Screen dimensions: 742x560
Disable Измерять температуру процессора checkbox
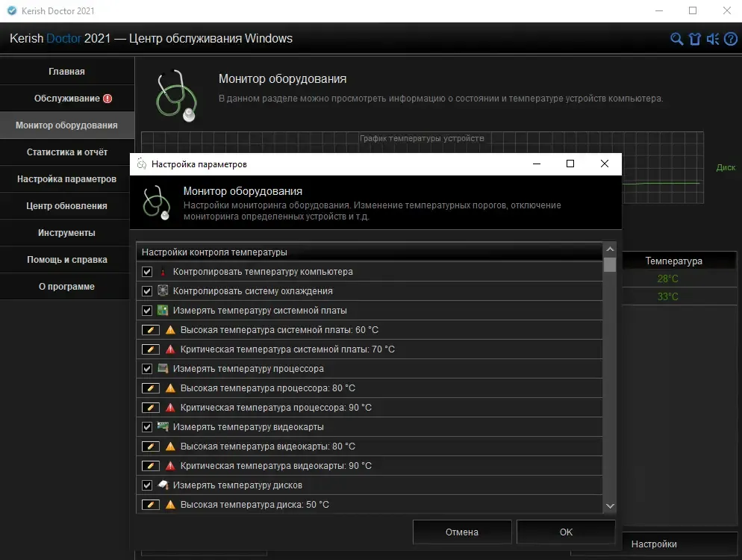(147, 369)
